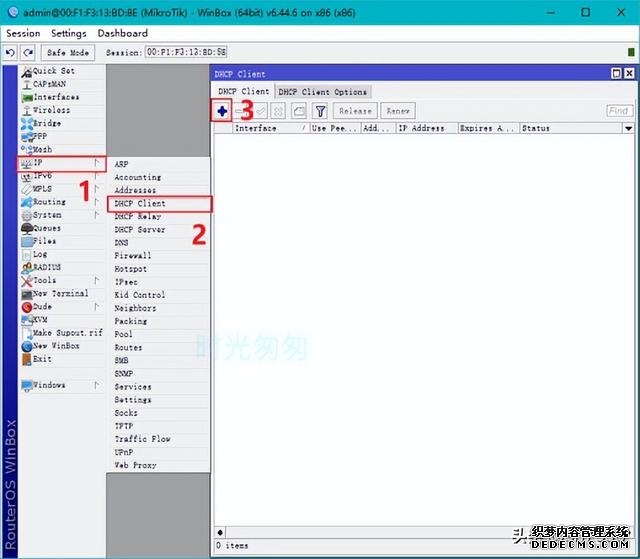The width and height of the screenshot is (640, 559).
Task: Add a new DHCP client with plus icon
Action: [222, 111]
